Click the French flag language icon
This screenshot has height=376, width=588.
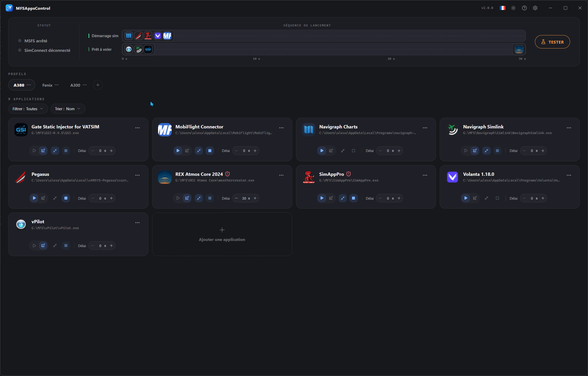(502, 8)
